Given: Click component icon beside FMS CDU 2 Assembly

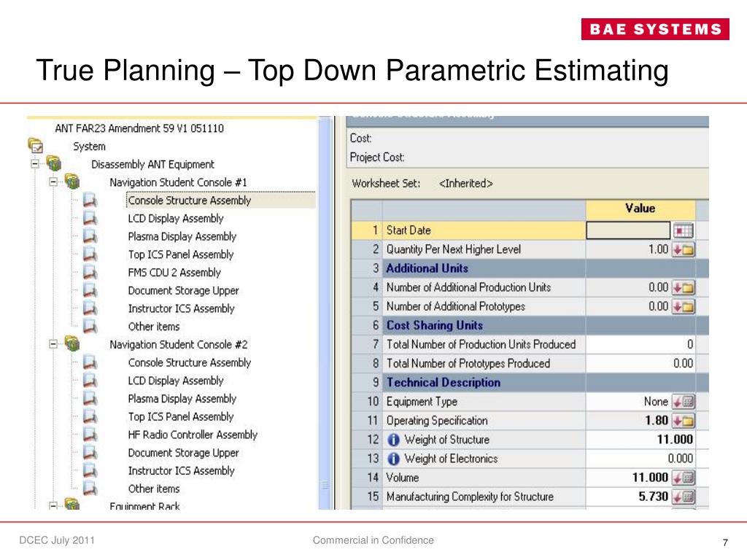Looking at the screenshot, I should click(x=90, y=273).
